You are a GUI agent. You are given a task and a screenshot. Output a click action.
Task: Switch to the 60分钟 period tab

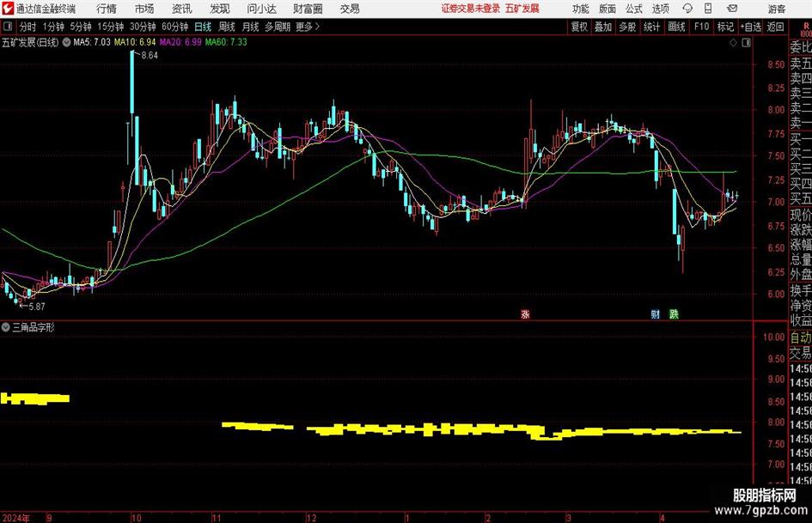(175, 27)
